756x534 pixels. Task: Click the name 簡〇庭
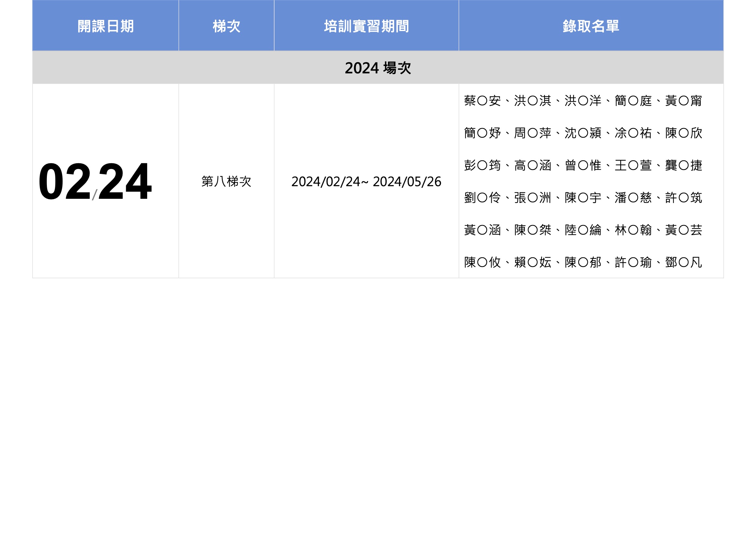[633, 101]
